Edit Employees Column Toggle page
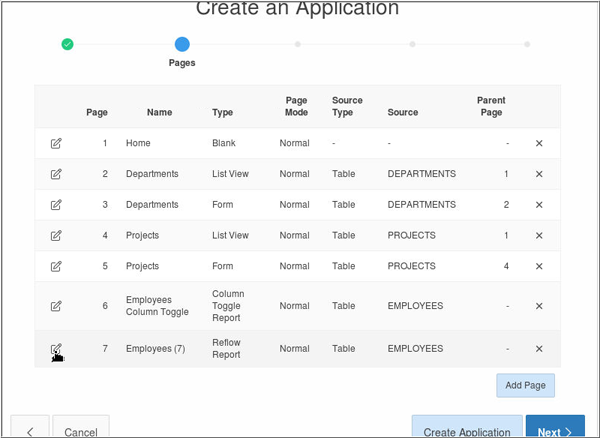The width and height of the screenshot is (600, 438). click(x=56, y=306)
